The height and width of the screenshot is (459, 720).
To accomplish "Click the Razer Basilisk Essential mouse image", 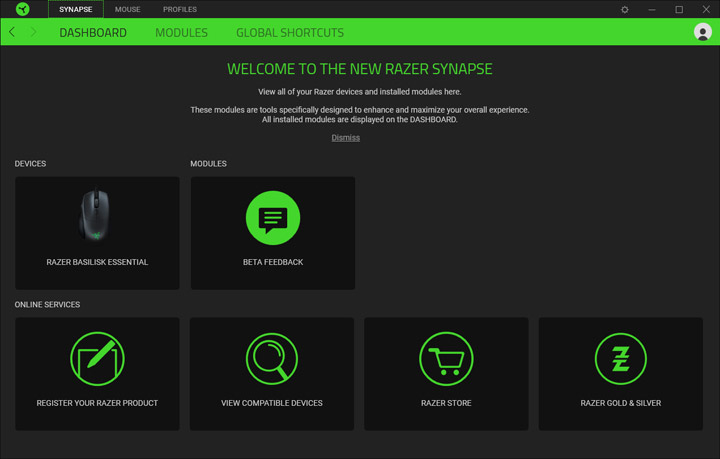I will click(96, 214).
